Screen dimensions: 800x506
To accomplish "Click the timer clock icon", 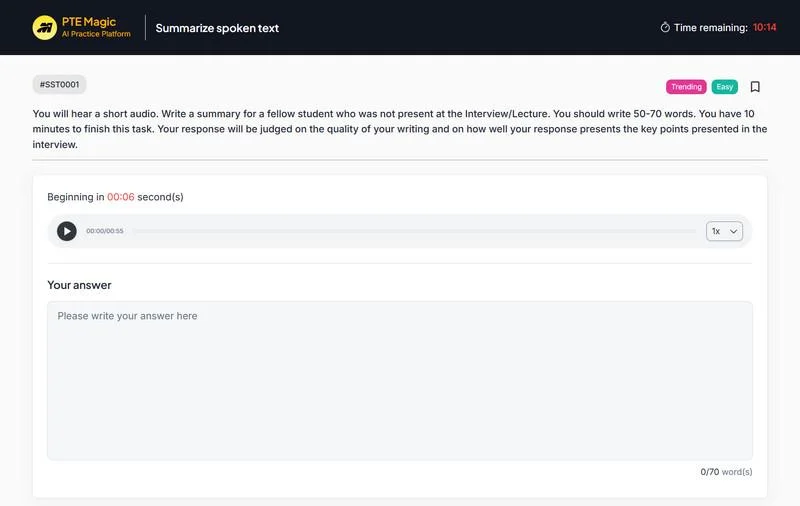I will pos(665,28).
